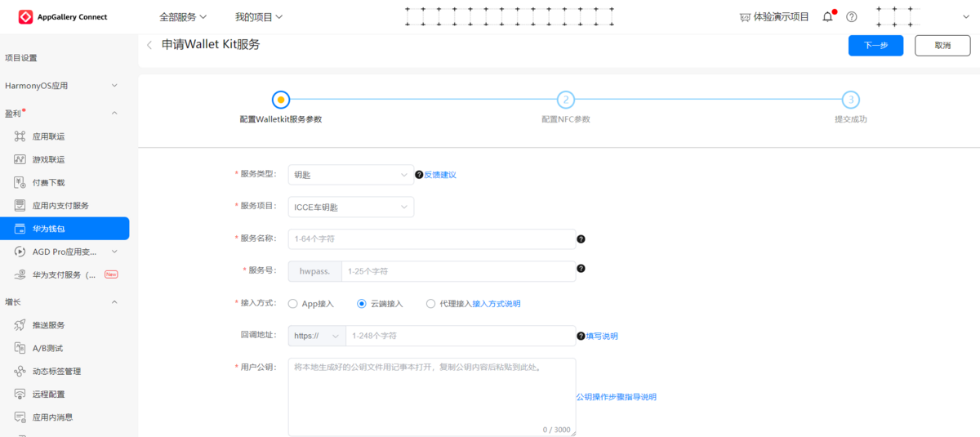This screenshot has width=980, height=437.
Task: Click the help icon next to 服务号 field
Action: tap(581, 269)
